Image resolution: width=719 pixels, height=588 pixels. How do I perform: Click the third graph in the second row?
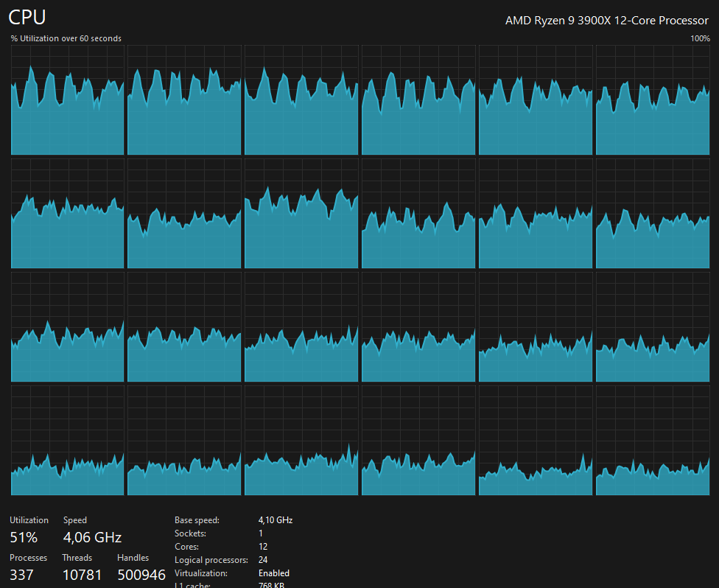coord(301,214)
